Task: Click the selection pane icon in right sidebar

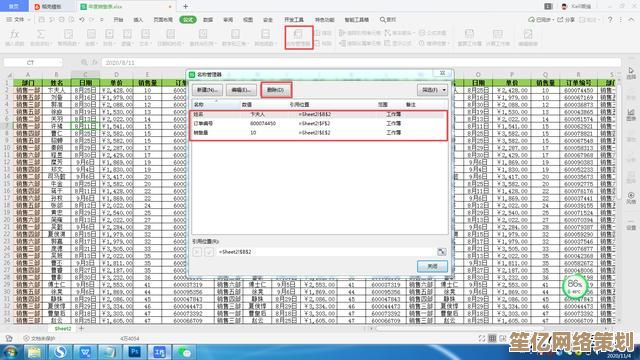Action: tap(631, 71)
